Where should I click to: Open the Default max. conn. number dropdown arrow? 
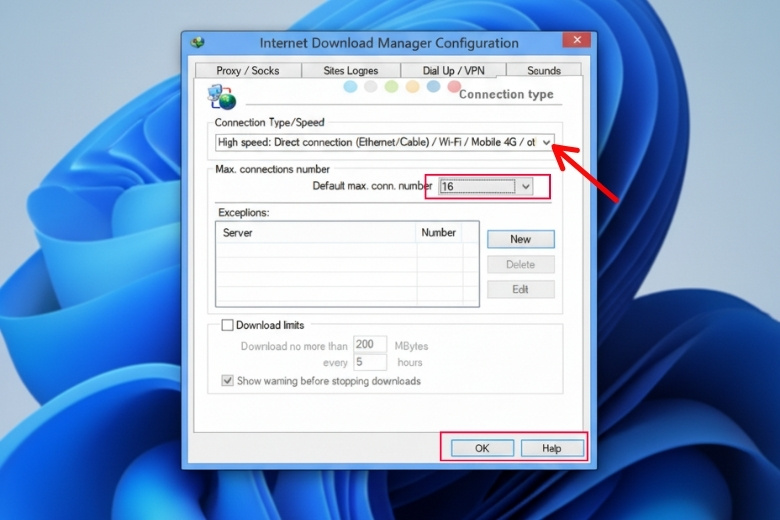525,187
